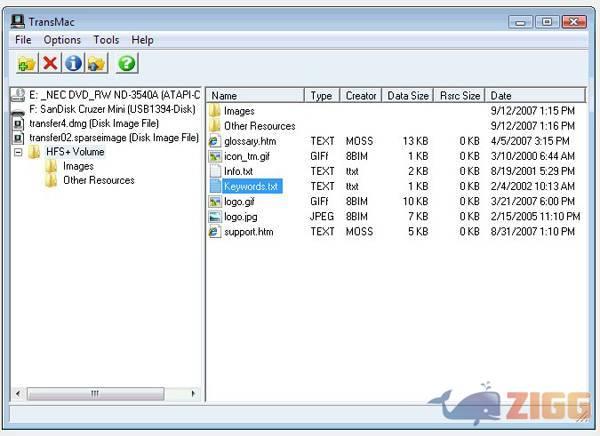Click support.htm browser file icon

[x=215, y=232]
